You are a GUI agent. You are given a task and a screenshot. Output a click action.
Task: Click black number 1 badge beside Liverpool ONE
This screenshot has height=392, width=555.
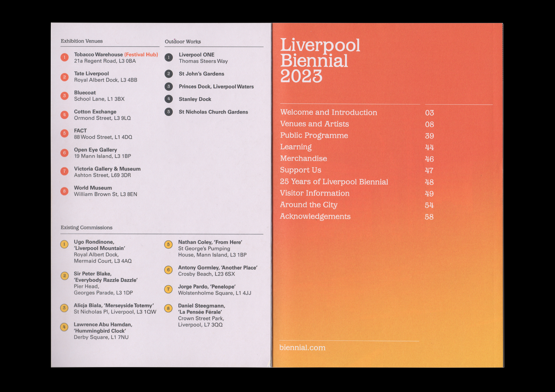[x=169, y=57]
